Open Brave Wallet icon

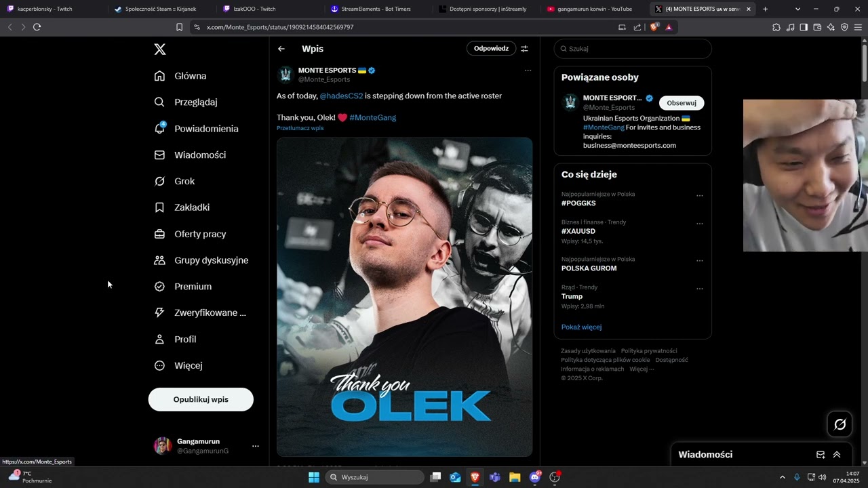coord(817,27)
